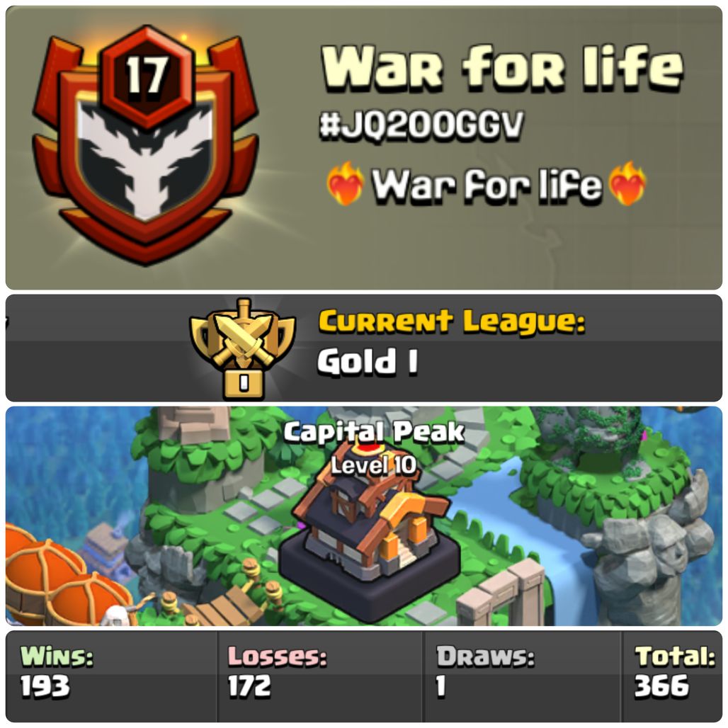
Task: Select the clan tag #JQ200GGV
Action: click(421, 125)
